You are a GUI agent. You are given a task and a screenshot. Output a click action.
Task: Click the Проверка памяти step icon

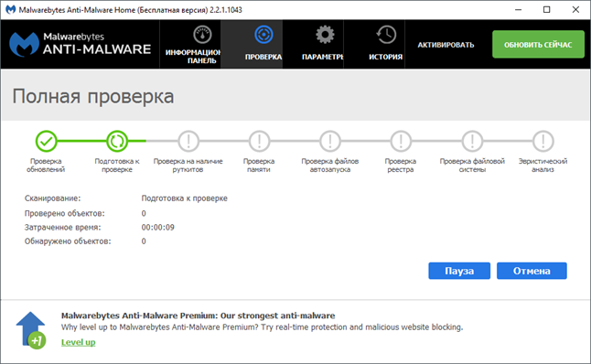click(259, 142)
